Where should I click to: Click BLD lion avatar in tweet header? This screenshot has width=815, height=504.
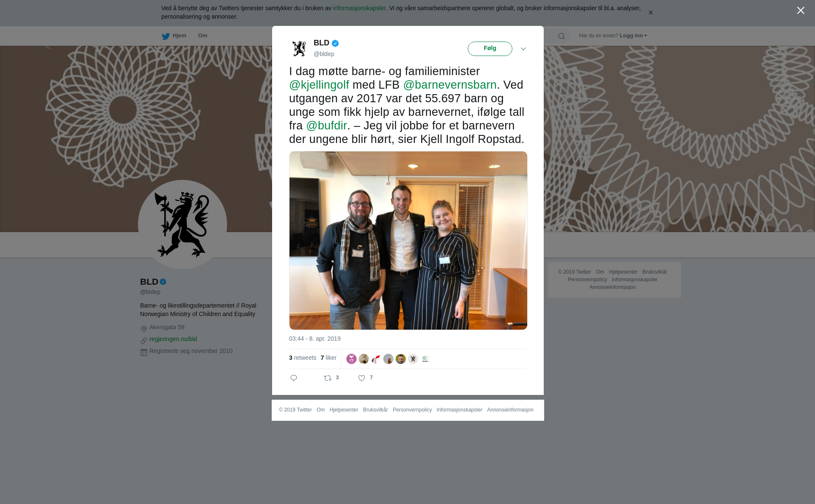click(299, 48)
